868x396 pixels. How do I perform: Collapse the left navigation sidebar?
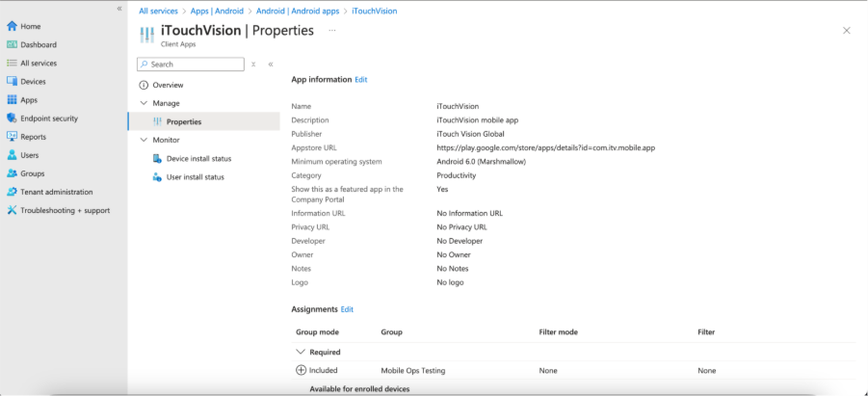coord(119,9)
